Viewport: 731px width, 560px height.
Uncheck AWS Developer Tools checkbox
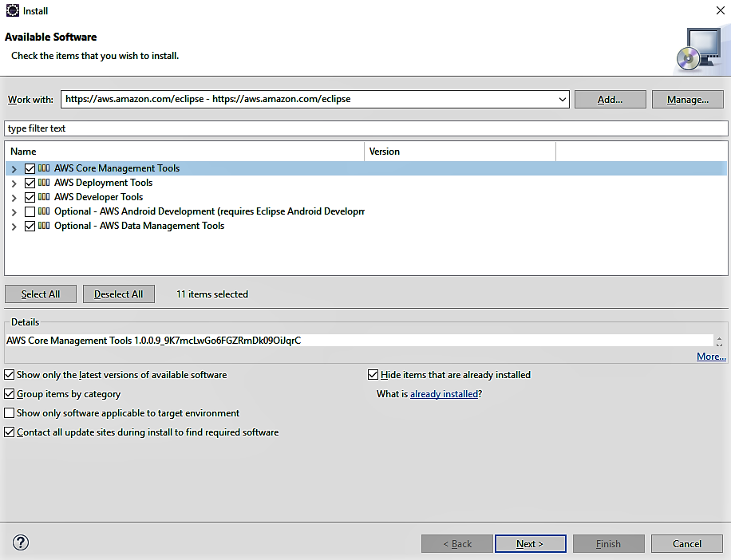click(x=30, y=198)
